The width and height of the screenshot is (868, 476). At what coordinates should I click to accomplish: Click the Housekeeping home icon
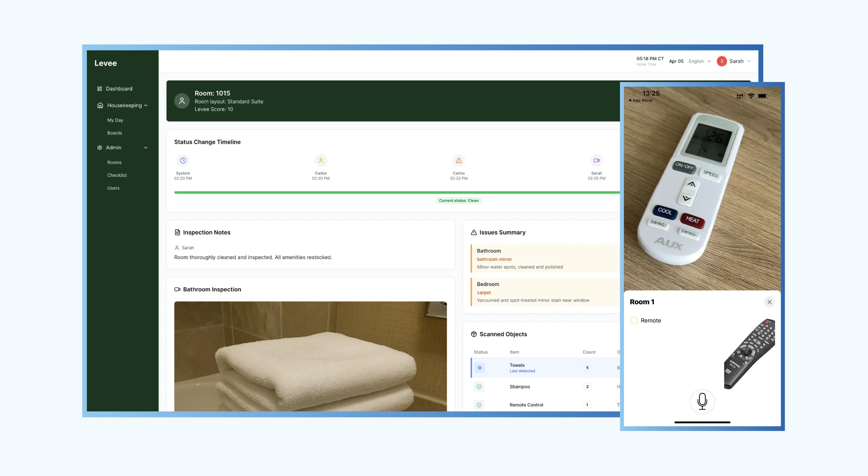100,106
